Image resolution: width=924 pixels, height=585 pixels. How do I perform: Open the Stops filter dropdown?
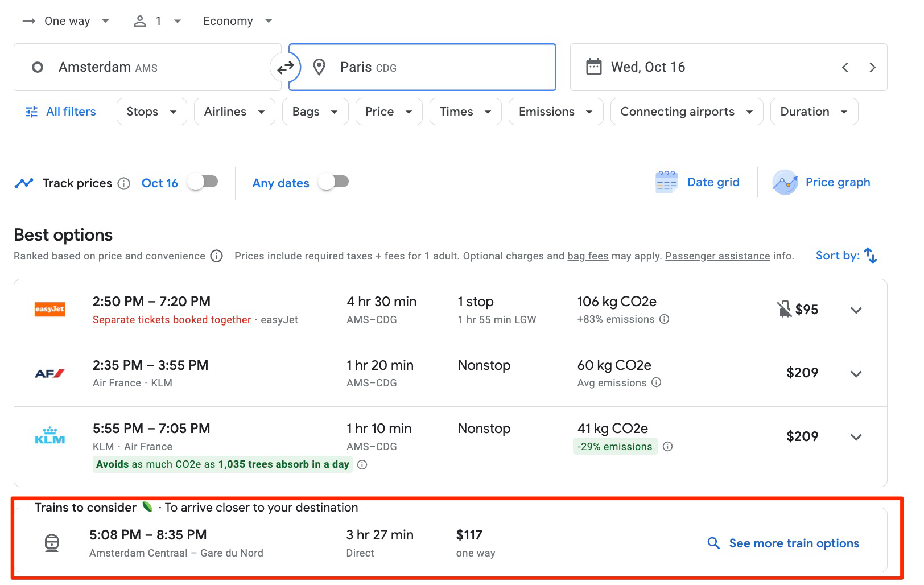tap(151, 112)
